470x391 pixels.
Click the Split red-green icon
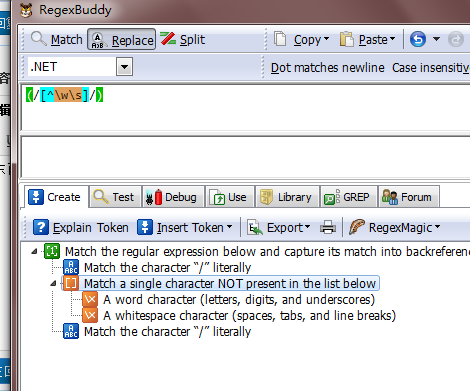(x=168, y=39)
